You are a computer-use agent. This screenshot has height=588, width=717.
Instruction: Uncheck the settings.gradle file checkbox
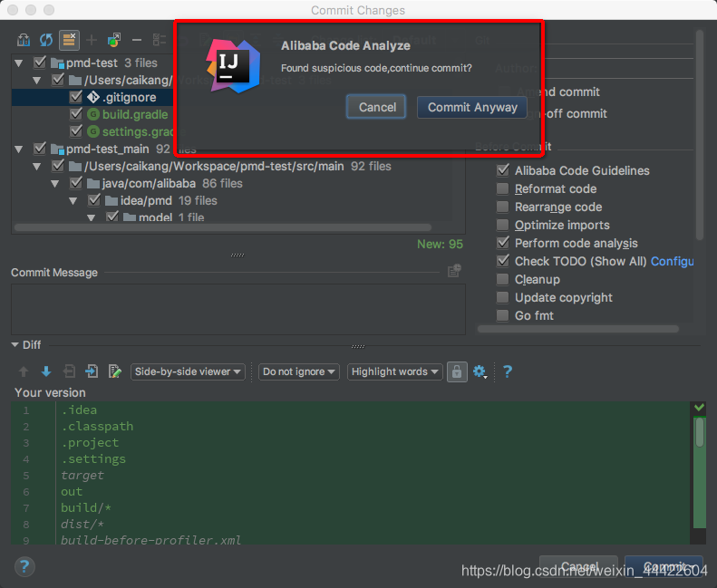click(76, 131)
